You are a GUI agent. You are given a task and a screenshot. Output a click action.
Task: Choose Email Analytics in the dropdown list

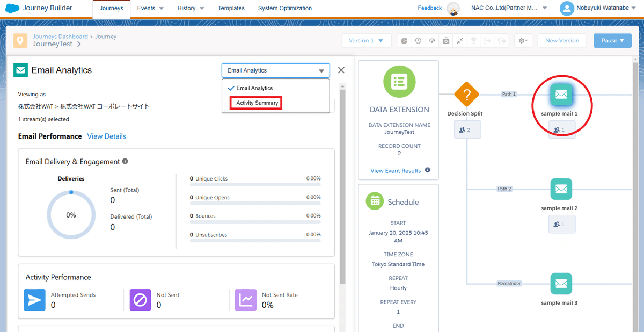tap(275, 88)
